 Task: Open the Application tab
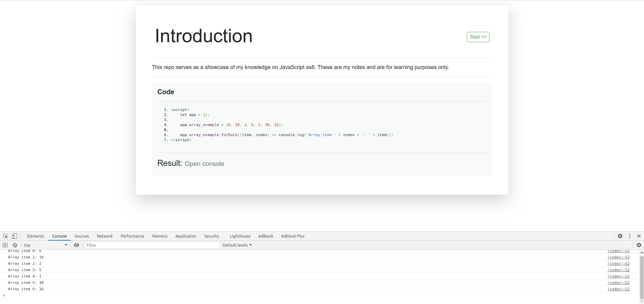coord(186,236)
